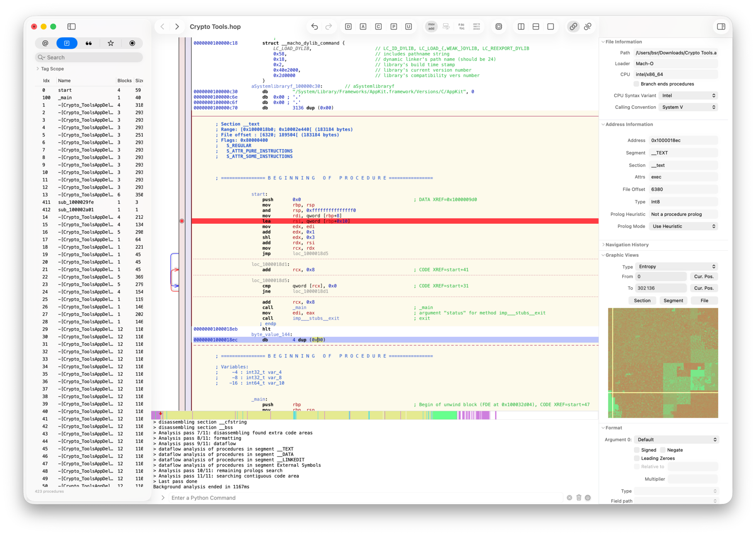The height and width of the screenshot is (535, 756).
Task: Click the 'U' mark as undefined button
Action: tap(408, 27)
